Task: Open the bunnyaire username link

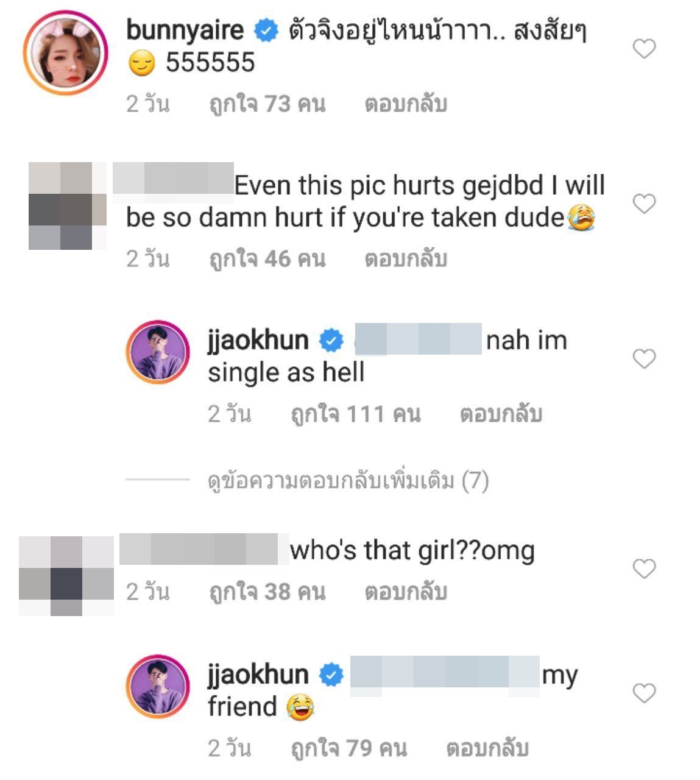Action: click(185, 30)
